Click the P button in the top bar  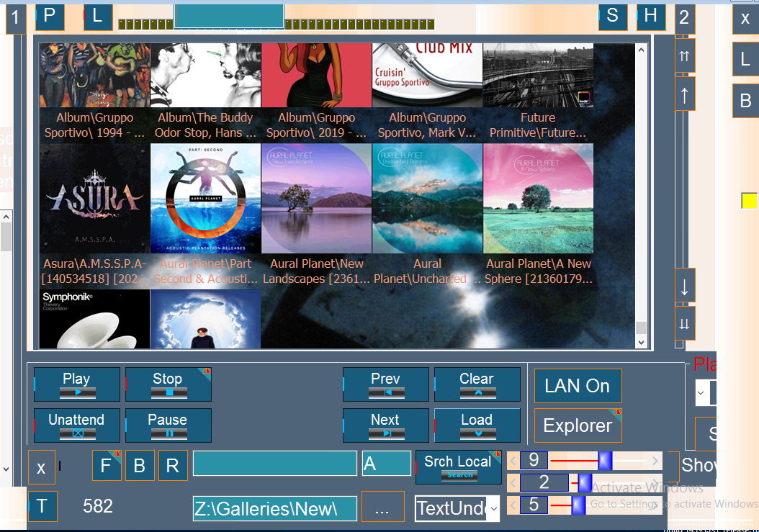[50, 16]
